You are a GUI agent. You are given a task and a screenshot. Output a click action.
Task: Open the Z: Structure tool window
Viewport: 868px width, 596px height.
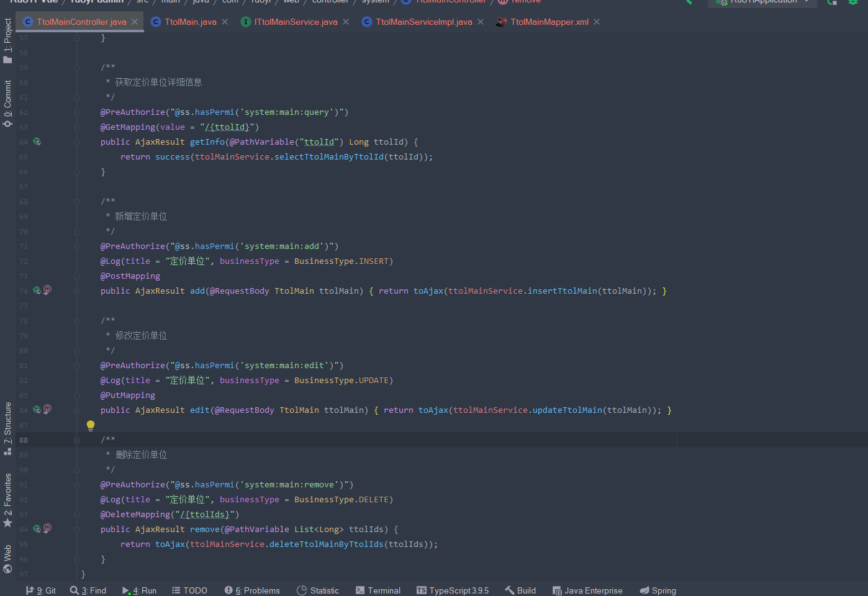click(x=7, y=428)
